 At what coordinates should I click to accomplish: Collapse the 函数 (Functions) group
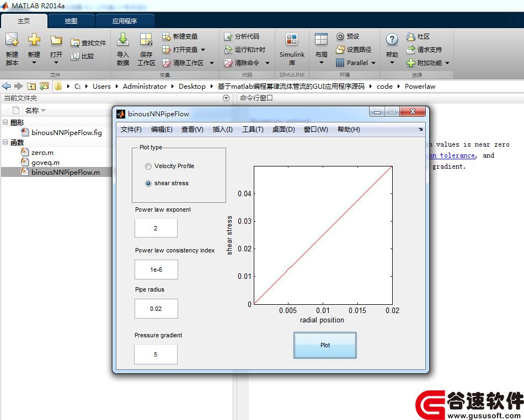pyautogui.click(x=6, y=142)
